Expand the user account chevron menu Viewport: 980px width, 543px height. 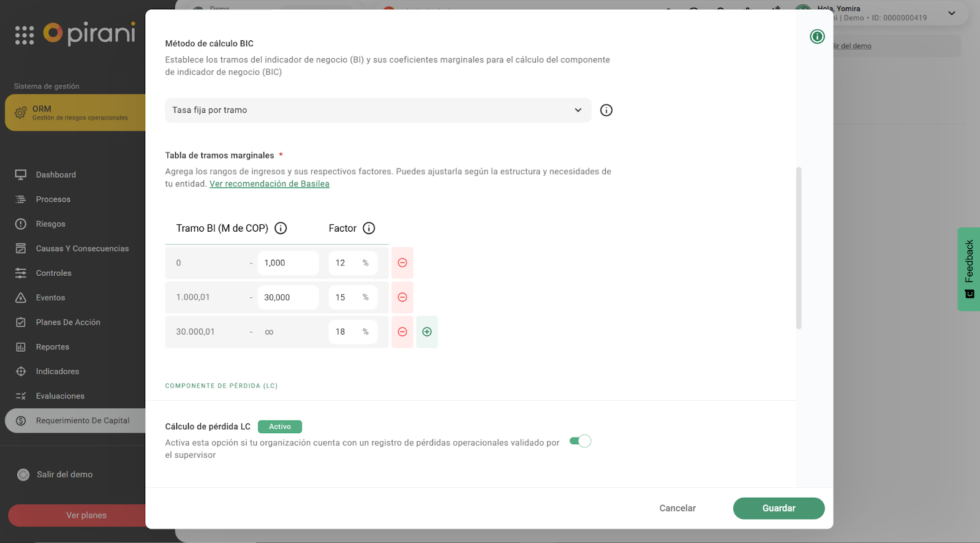951,13
